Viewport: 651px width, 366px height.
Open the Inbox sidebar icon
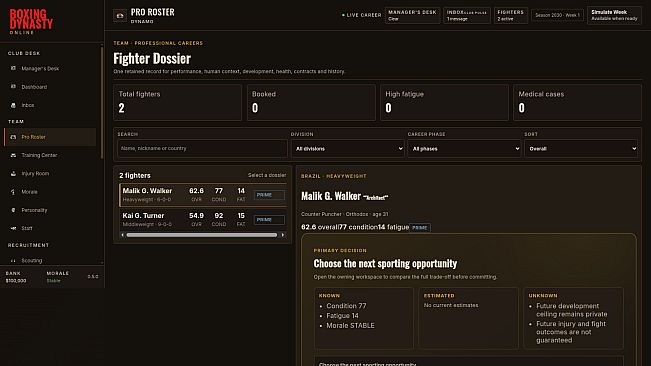(13, 105)
